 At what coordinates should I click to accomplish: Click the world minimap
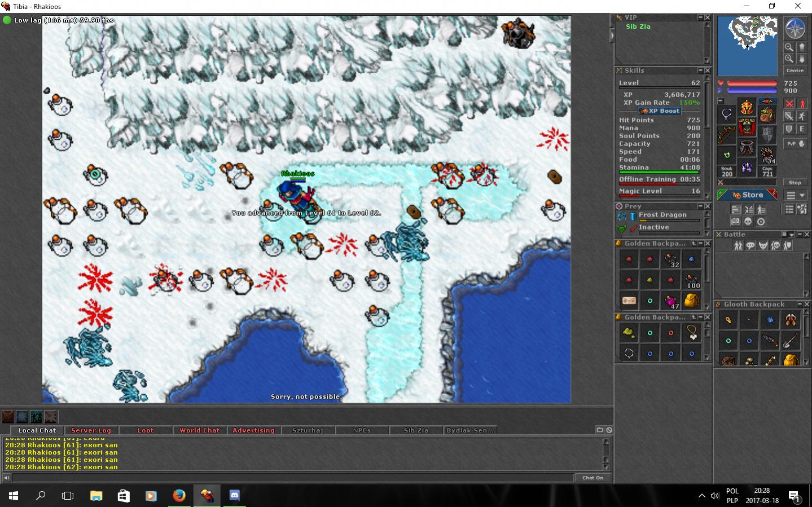[x=748, y=46]
